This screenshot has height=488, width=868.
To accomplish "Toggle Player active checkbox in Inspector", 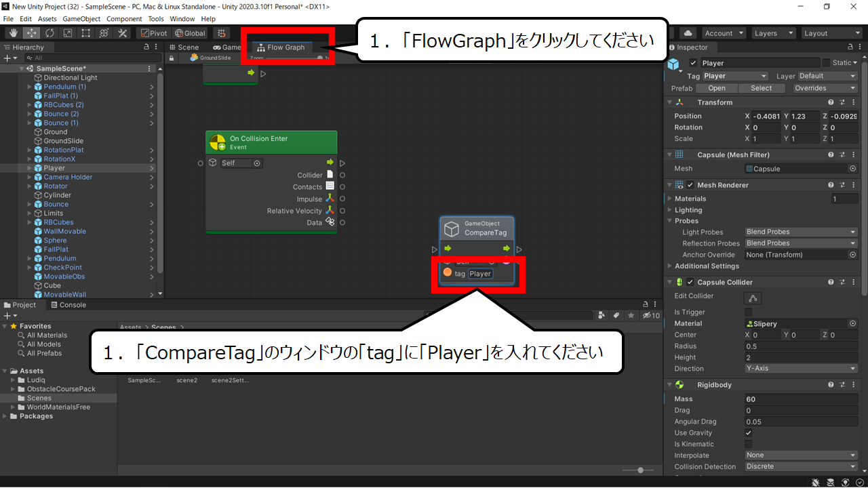I will tap(693, 63).
